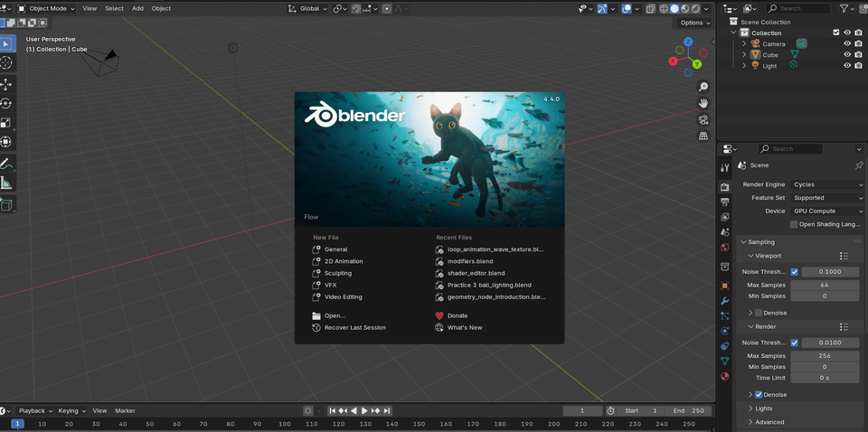This screenshot has width=868, height=432.
Task: Open the Object menu
Action: (161, 8)
